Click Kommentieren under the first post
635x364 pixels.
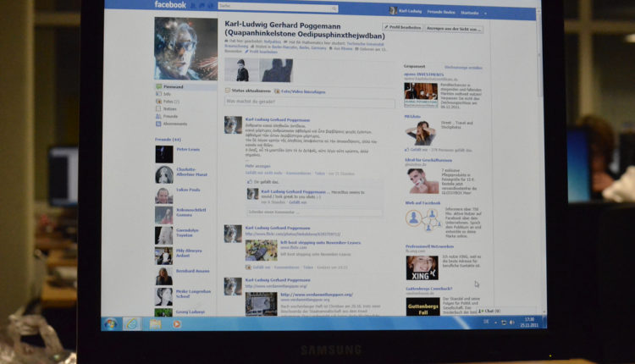[x=299, y=174]
